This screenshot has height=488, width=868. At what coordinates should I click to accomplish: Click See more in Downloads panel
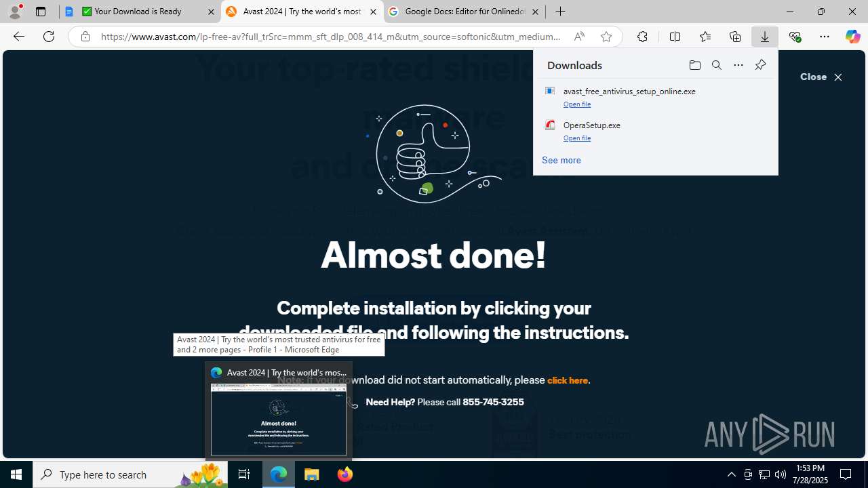point(561,160)
